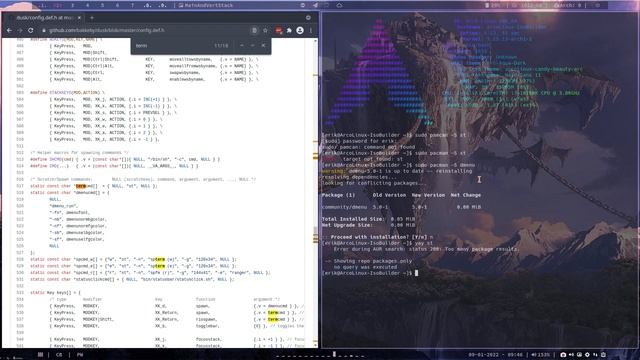Click the date and time in bottom bar
This screenshot has width=640, height=360.
click(x=495, y=355)
